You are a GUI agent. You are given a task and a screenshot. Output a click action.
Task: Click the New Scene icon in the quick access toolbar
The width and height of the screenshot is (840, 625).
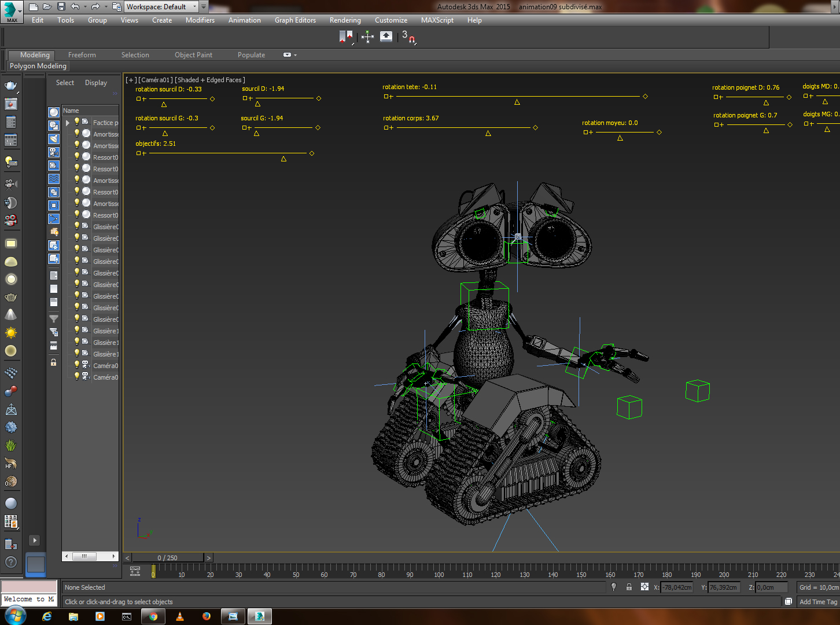point(33,7)
